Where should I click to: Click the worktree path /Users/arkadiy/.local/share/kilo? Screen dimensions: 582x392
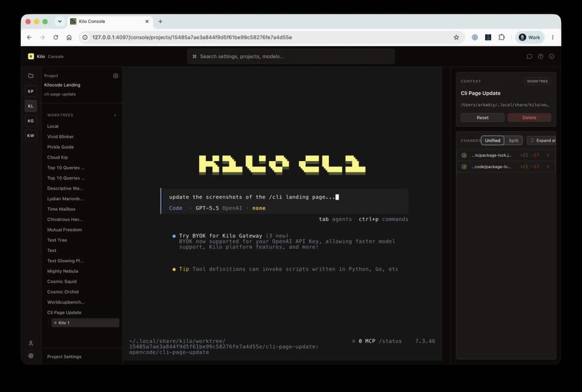[x=504, y=104]
